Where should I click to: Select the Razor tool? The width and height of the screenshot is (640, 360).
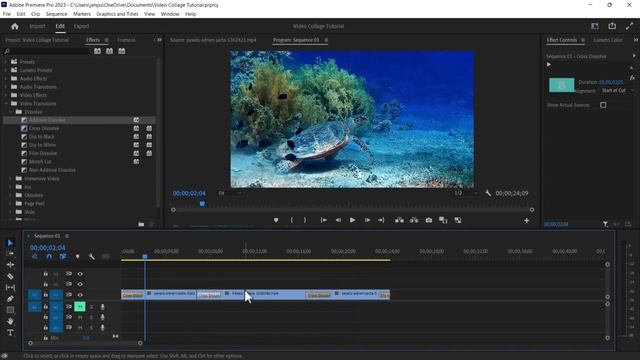pyautogui.click(x=10, y=276)
